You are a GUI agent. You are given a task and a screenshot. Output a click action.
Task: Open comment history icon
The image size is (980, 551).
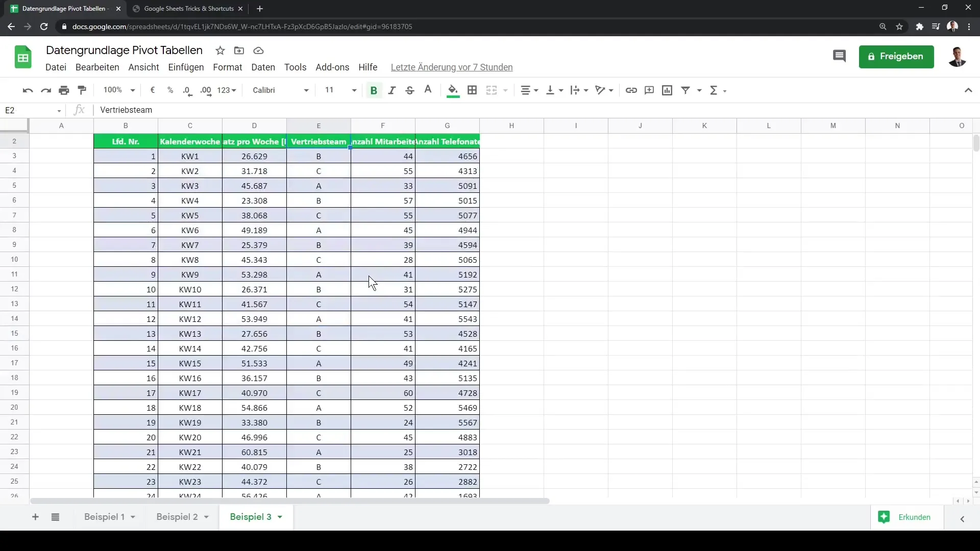[839, 56]
